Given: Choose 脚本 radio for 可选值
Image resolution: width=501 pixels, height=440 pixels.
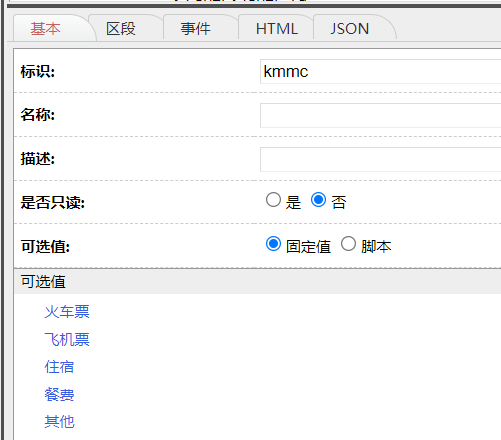Looking at the screenshot, I should pyautogui.click(x=348, y=244).
